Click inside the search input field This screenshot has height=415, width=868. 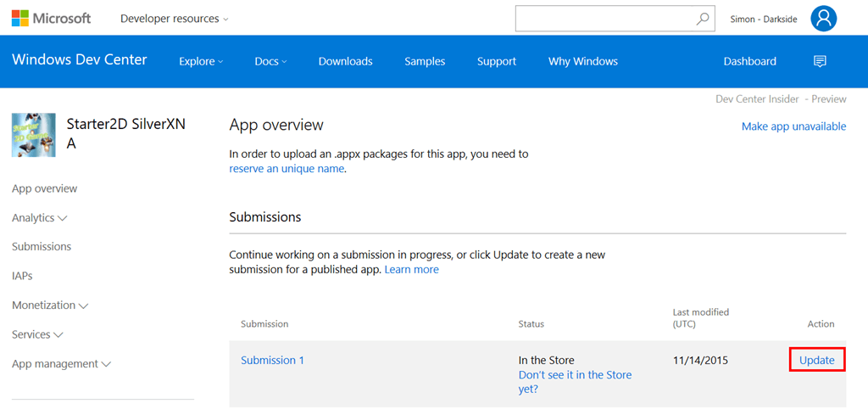(x=604, y=19)
